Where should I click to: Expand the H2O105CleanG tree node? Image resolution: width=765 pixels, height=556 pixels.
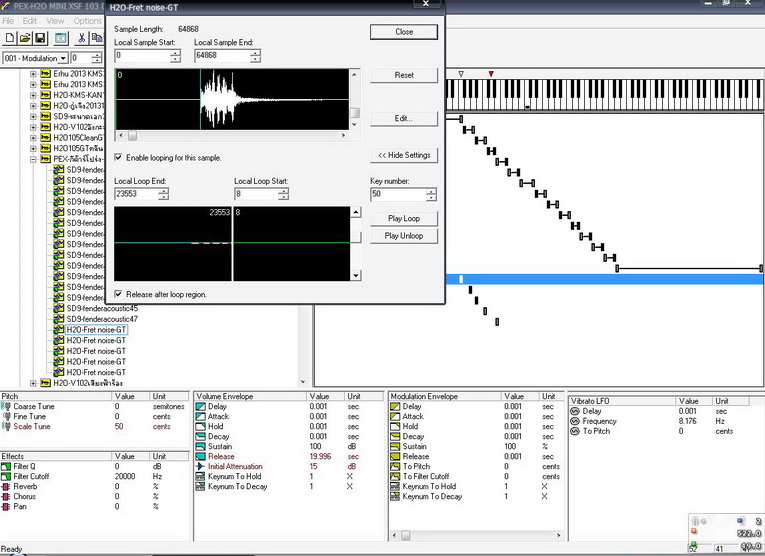[33, 137]
